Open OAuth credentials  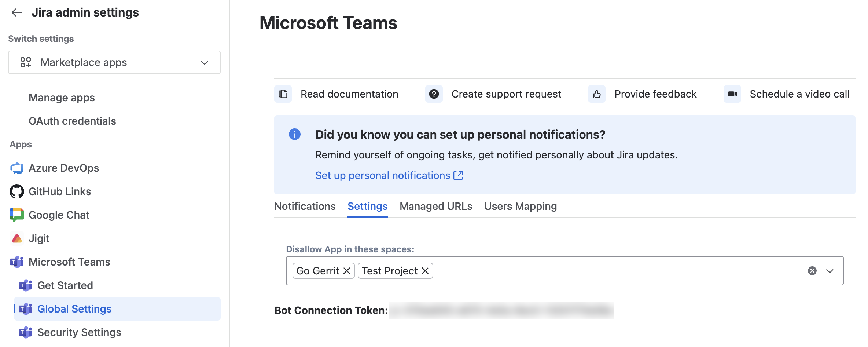pyautogui.click(x=72, y=121)
